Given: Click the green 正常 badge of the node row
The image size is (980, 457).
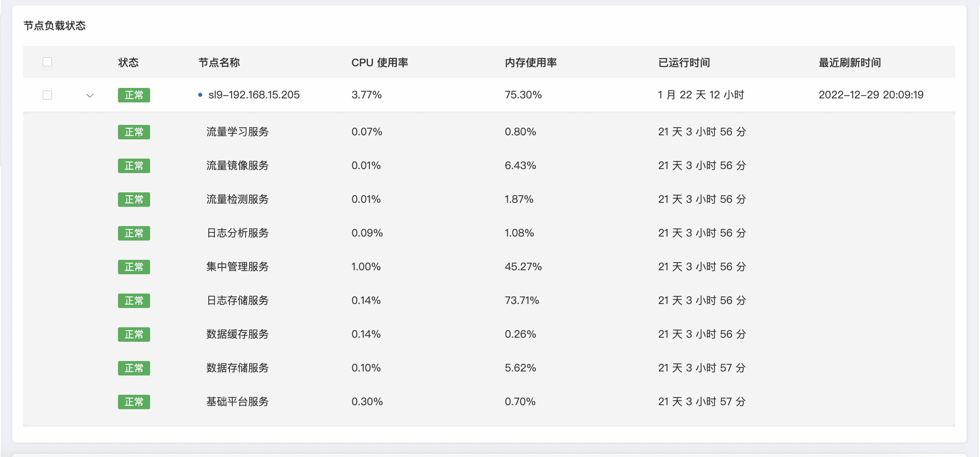Looking at the screenshot, I should [x=134, y=95].
